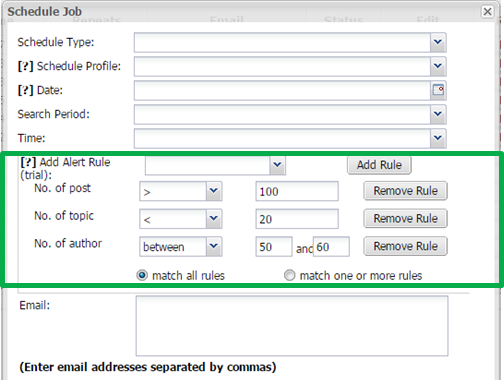Click the [?] help next to Add Alert Rule
The height and width of the screenshot is (380, 504).
tap(28, 162)
